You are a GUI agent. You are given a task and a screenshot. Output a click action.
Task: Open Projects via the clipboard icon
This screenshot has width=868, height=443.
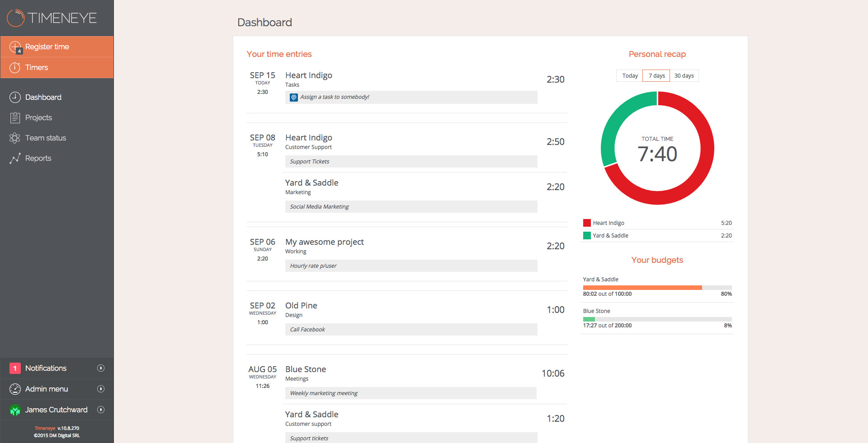coord(15,117)
